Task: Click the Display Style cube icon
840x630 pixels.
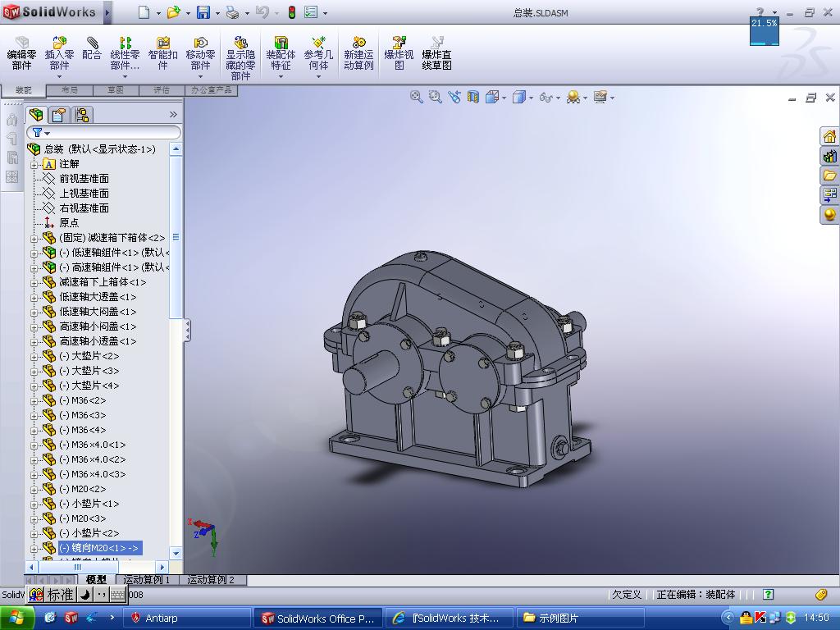Action: [x=518, y=97]
